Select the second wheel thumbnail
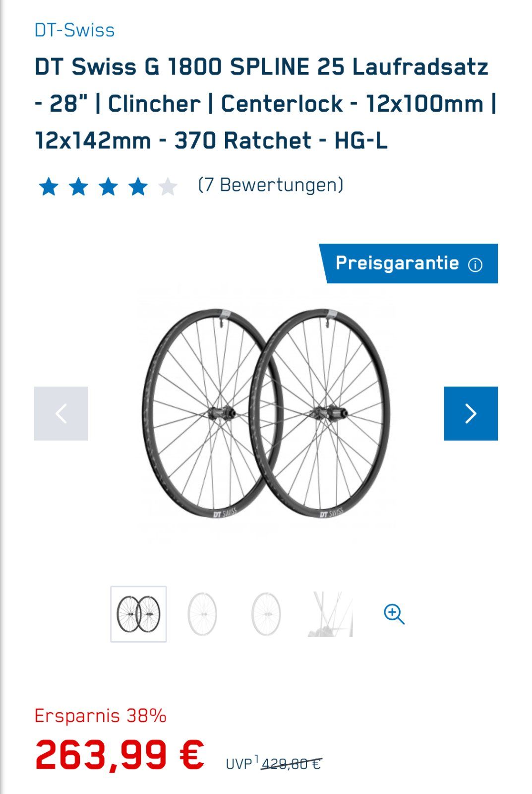Viewport: 532px width, 794px height. click(202, 614)
